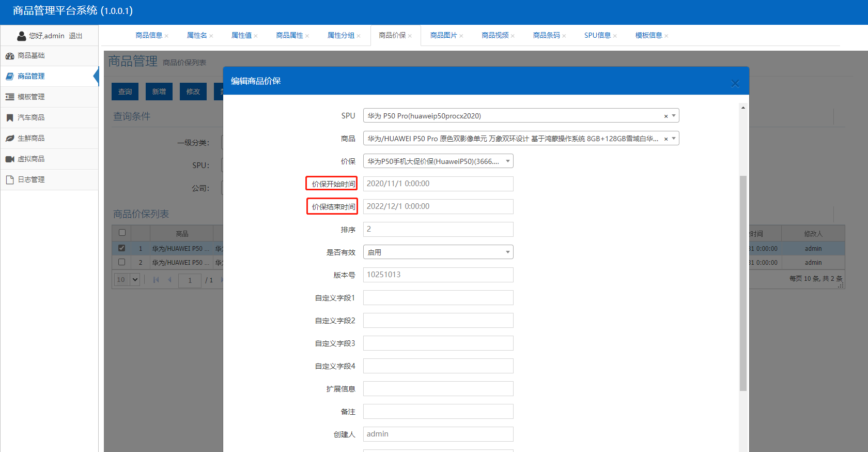868x452 pixels.
Task: Toggle the select-all checkbox in table header
Action: (122, 233)
